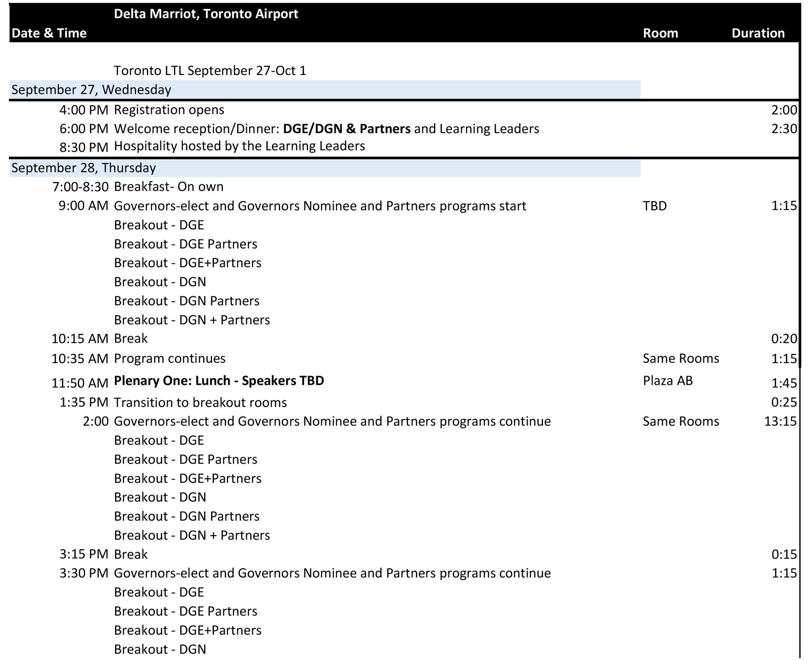Viewport: 812px width, 661px height.
Task: Click the 'September 28, Thursday' date row
Action: click(x=84, y=168)
